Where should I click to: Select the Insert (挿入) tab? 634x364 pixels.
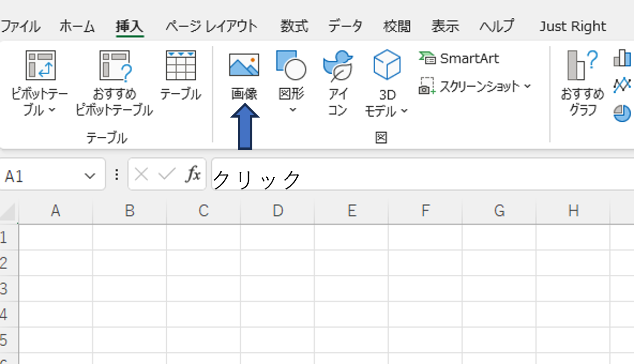point(130,26)
